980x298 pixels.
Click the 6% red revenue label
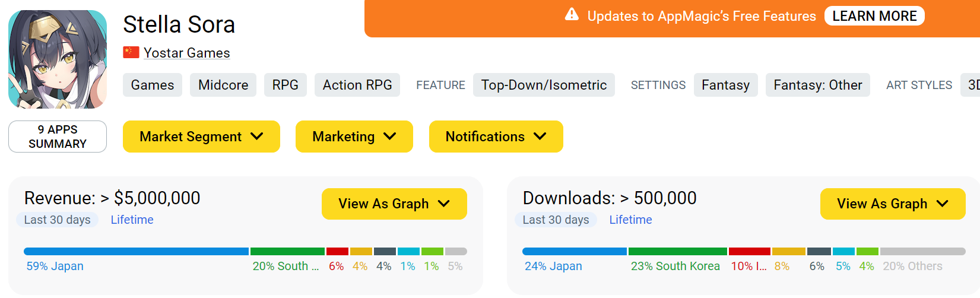(x=336, y=266)
